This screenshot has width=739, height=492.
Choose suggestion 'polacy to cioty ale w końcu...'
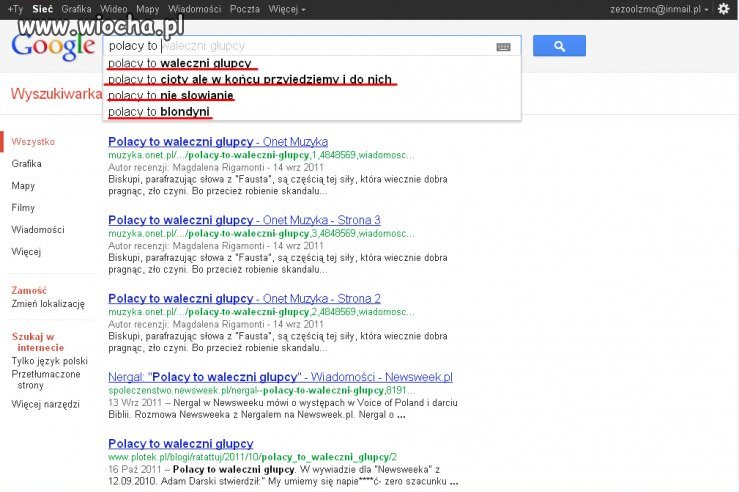312,79
